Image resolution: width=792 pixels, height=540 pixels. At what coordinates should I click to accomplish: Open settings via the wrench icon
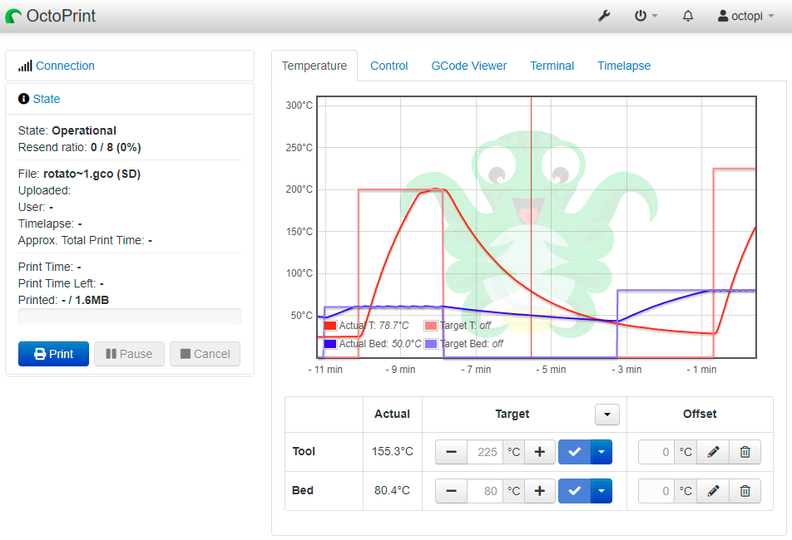coord(604,16)
